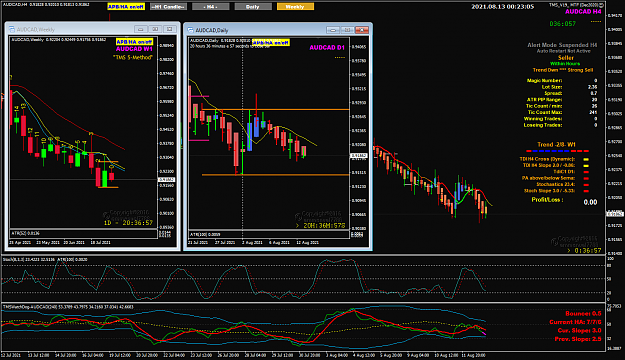Close the AUDCAD,Daily chart window
Screen dimensions: 625x360
pyautogui.click(x=362, y=30)
